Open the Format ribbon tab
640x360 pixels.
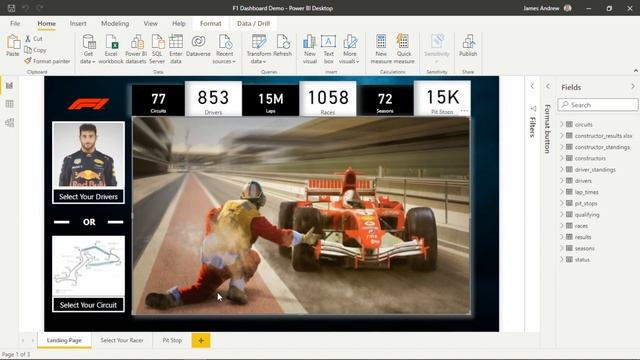(x=211, y=24)
